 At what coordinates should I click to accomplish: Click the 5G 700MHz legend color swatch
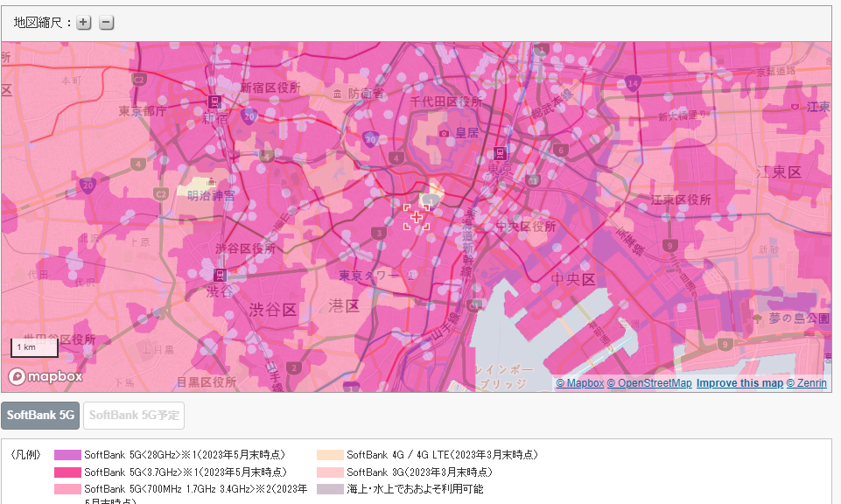coord(67,489)
